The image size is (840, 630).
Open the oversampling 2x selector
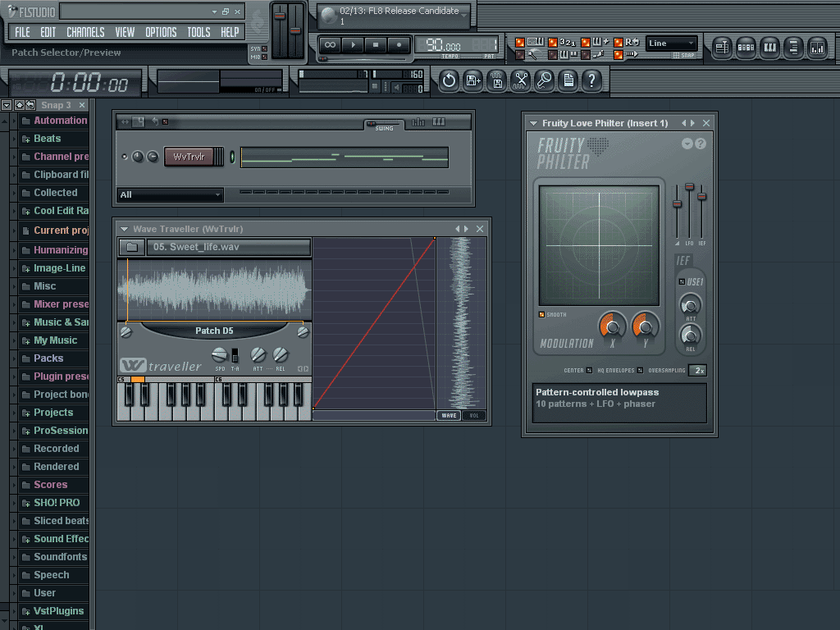[699, 370]
